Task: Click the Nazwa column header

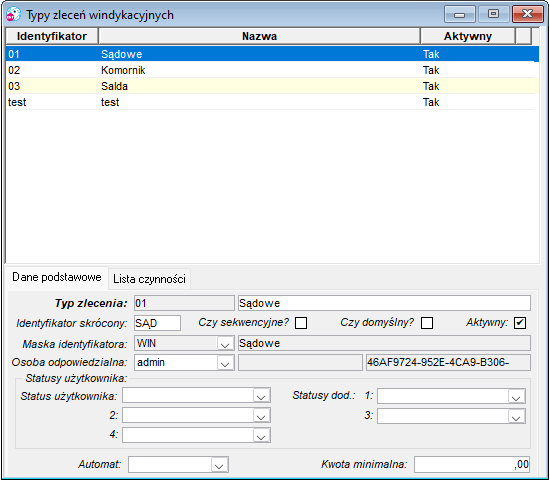Action: (260, 36)
